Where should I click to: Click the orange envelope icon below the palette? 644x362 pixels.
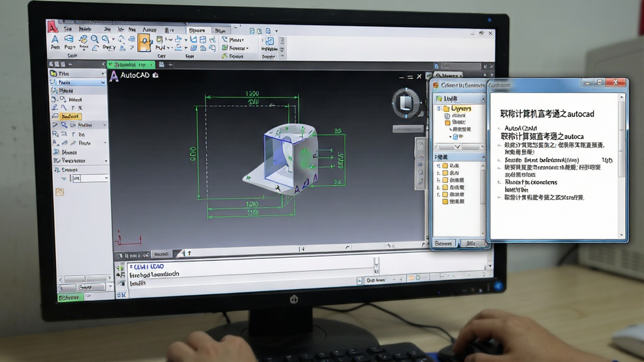tap(60, 192)
